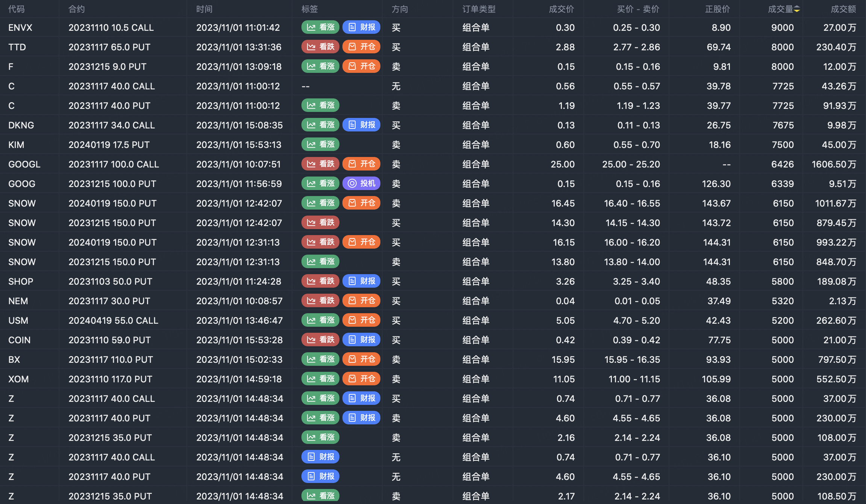Click the 开仓 tag in F row

coord(362,66)
